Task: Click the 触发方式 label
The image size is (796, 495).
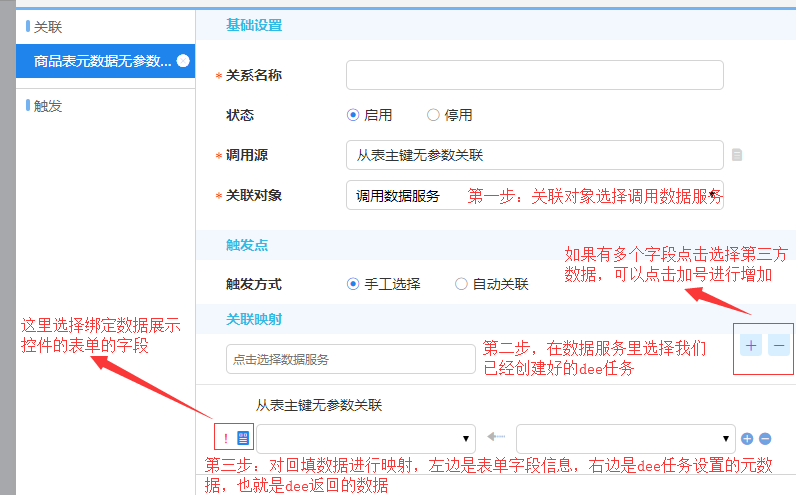Action: coord(254,284)
